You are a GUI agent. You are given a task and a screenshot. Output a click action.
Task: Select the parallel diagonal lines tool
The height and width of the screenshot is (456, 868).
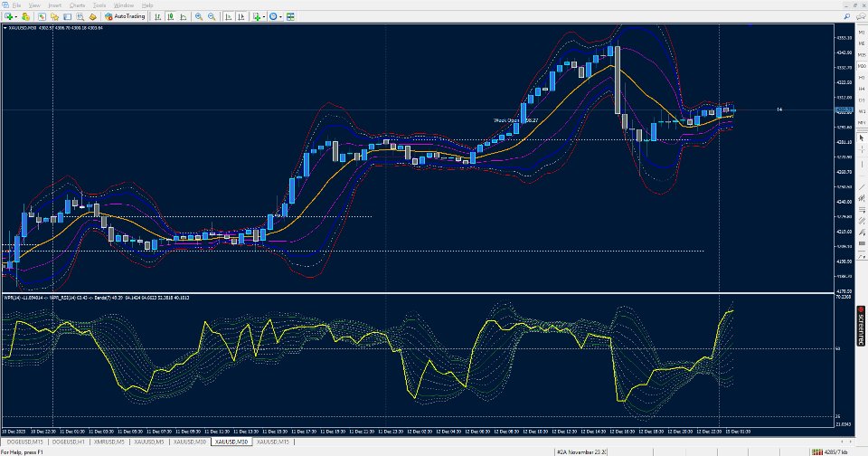tap(862, 221)
